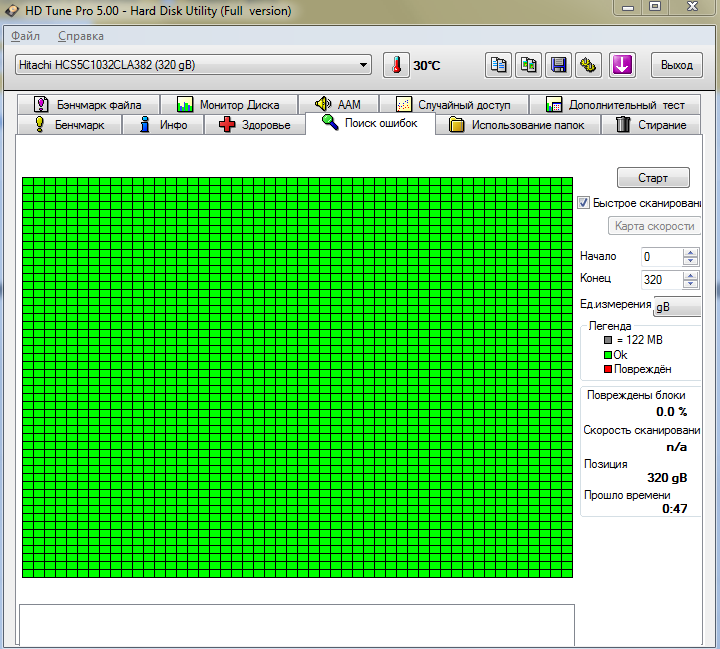
Task: Click the purple down-arrow minimize-to-tray icon
Action: click(x=622, y=65)
